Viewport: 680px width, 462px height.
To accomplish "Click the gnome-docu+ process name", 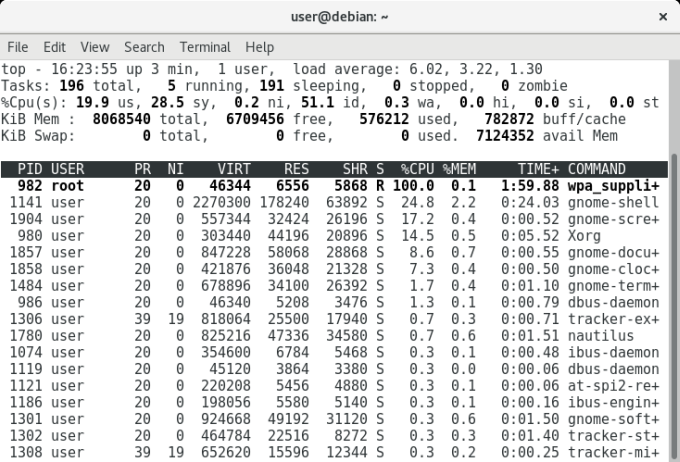I will tap(613, 252).
